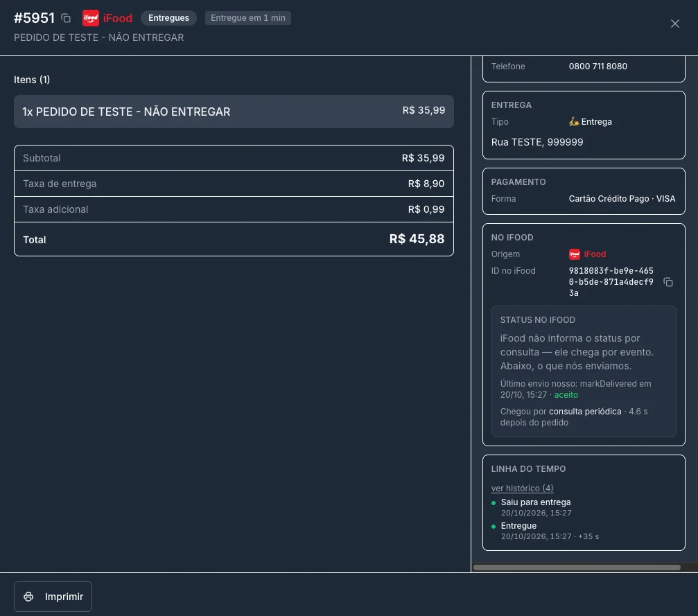Close the order details dialog

pyautogui.click(x=675, y=24)
